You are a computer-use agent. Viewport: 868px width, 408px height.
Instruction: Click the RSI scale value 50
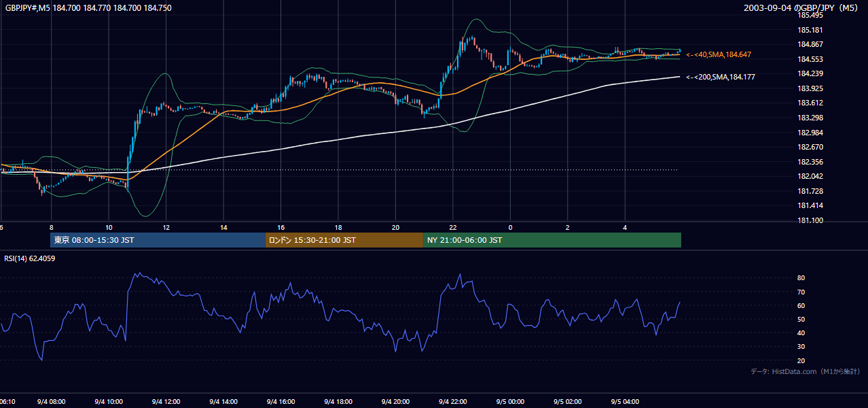pyautogui.click(x=801, y=319)
